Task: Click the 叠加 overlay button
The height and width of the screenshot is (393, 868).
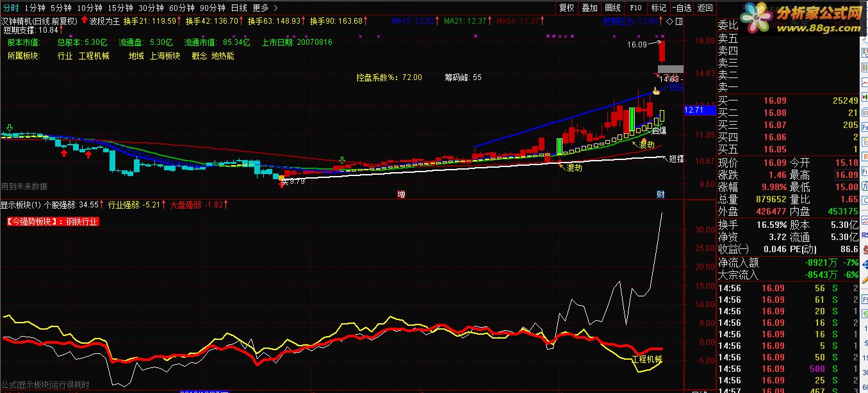Action: (589, 8)
